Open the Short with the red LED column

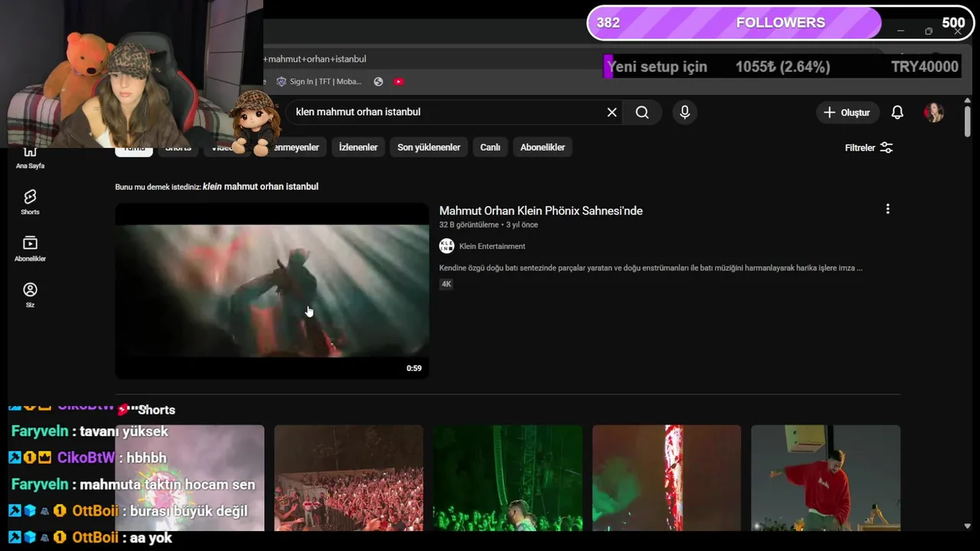666,478
